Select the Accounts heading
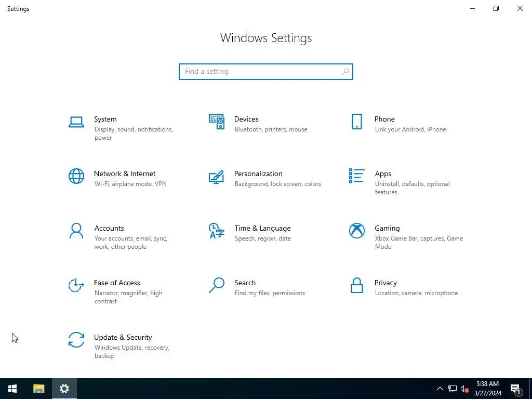 109,229
